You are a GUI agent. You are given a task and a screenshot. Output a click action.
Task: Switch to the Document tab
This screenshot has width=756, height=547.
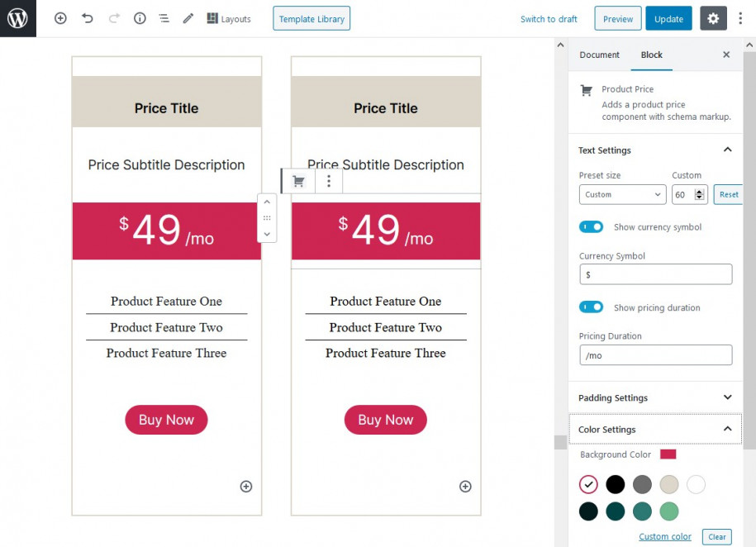(x=599, y=55)
